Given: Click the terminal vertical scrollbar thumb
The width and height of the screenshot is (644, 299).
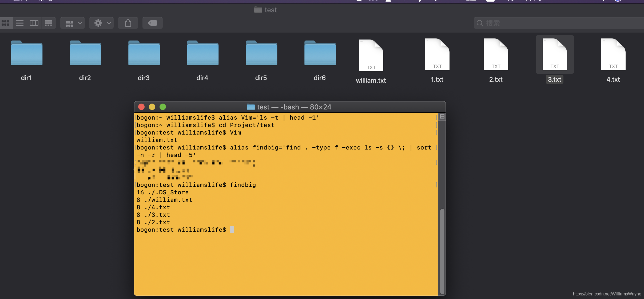Looking at the screenshot, I should click(442, 251).
